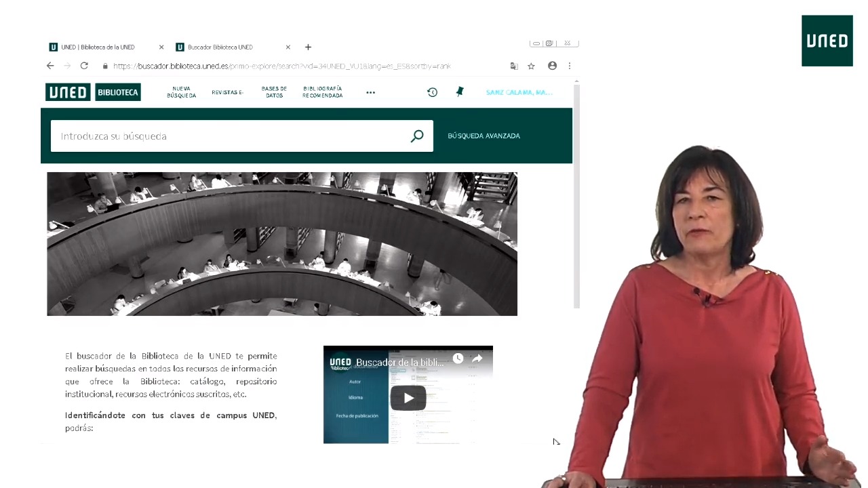Screen dimensions: 868x488
Task: Open the user account name menu
Action: pos(519,92)
